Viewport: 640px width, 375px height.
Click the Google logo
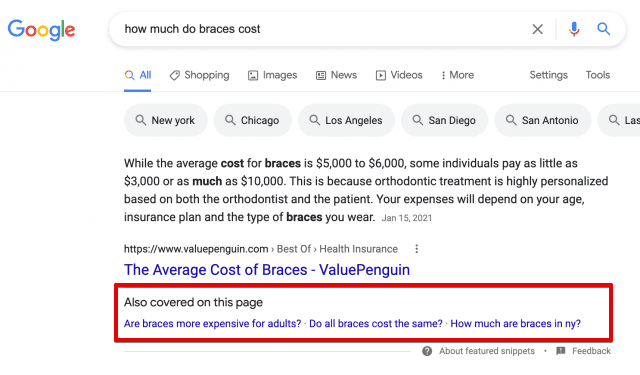[41, 29]
